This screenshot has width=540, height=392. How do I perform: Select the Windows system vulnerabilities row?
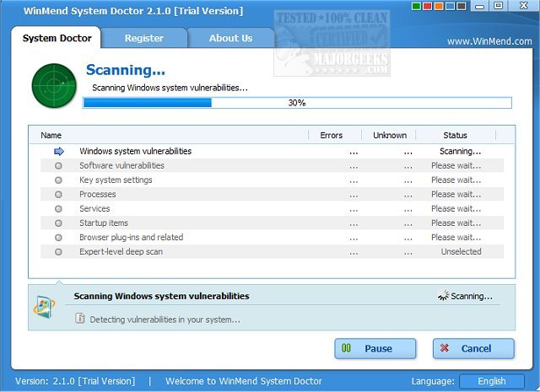[272, 152]
